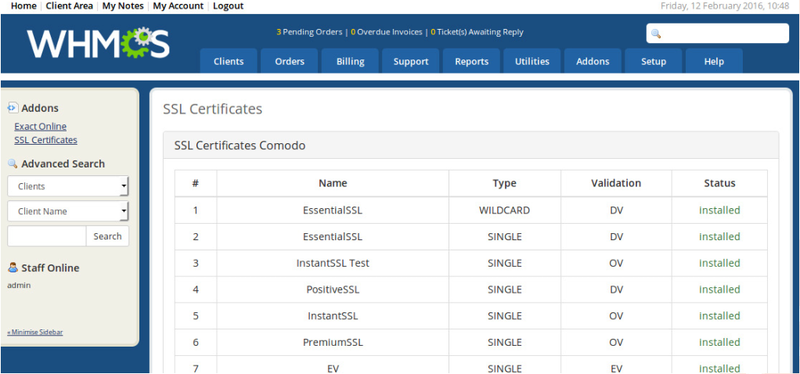800x374 pixels.
Task: Open the Support menu tab
Action: 411,61
